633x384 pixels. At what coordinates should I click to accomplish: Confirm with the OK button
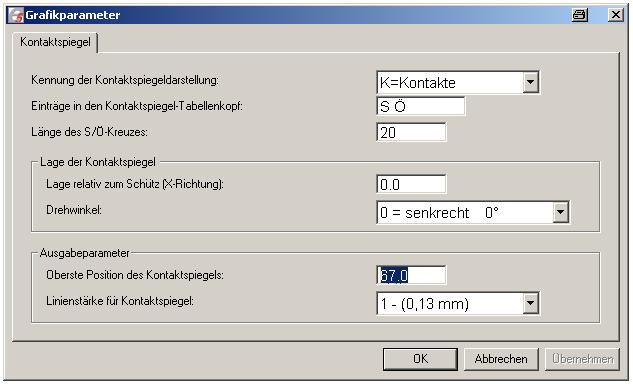click(x=420, y=359)
